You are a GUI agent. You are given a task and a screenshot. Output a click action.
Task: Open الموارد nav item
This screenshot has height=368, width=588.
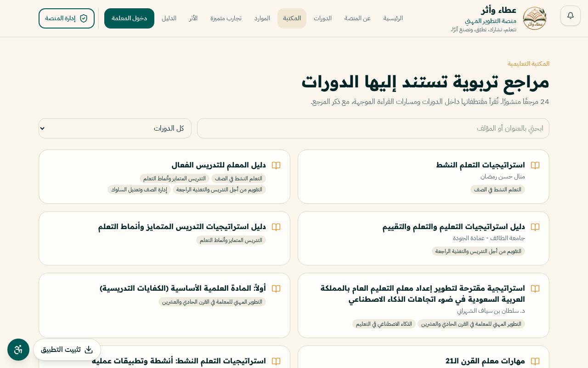point(262,18)
